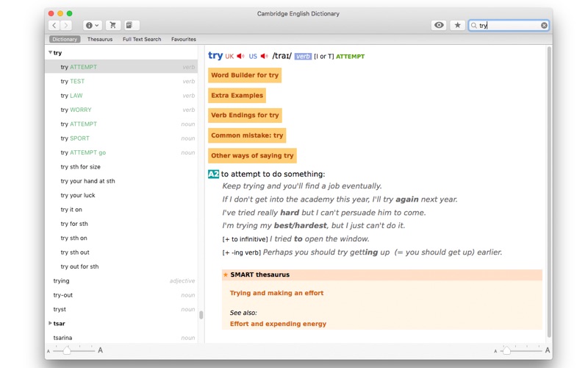The image size is (588, 368).
Task: Open the shopping cart store button
Action: 112,25
